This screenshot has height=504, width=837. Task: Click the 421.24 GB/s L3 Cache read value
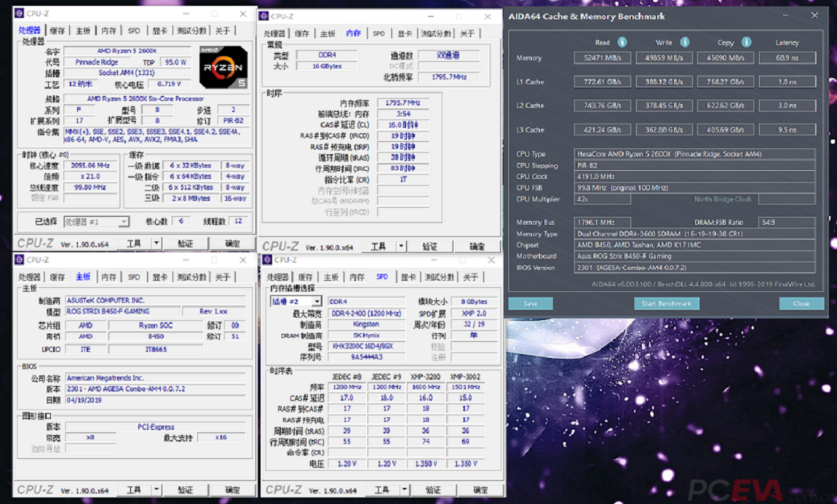(602, 129)
